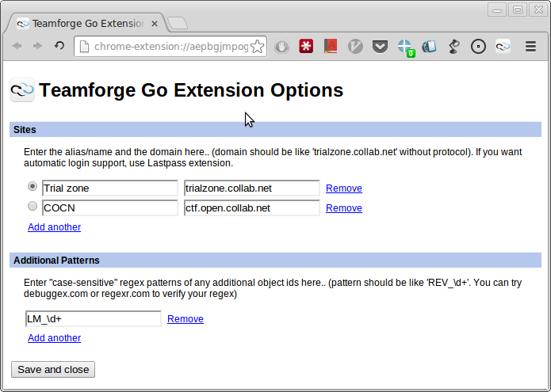The width and height of the screenshot is (551, 392).
Task: Open the blue documents extension icon
Action: (x=429, y=46)
